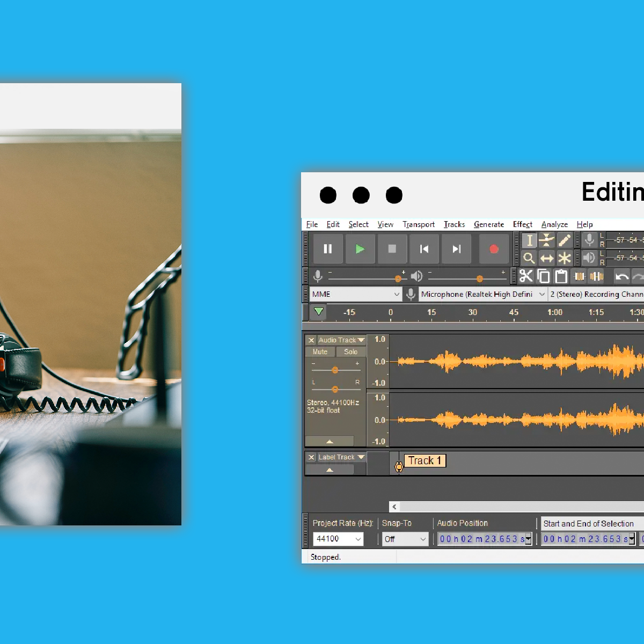Copy selected audio with the Copy icon
The image size is (644, 644).
coord(544,276)
